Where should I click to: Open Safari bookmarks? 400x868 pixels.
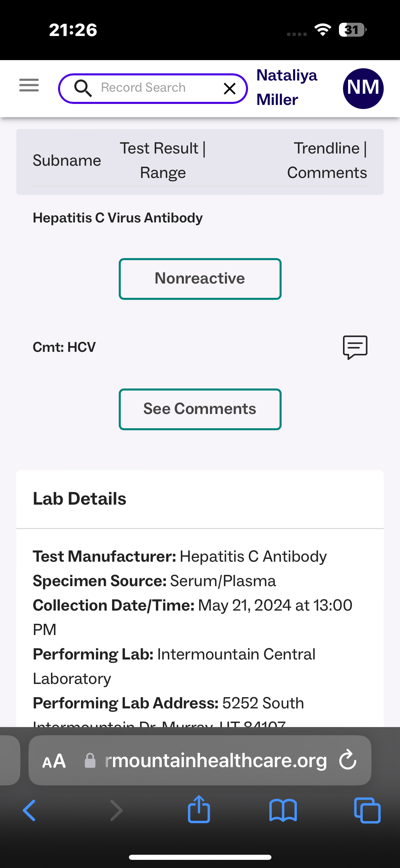click(283, 811)
